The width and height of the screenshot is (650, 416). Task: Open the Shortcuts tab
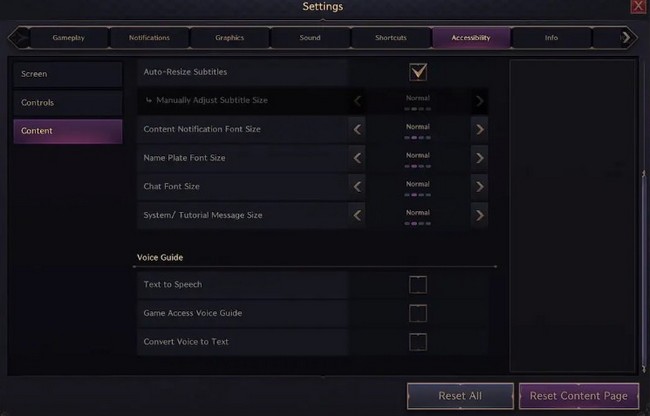(391, 38)
